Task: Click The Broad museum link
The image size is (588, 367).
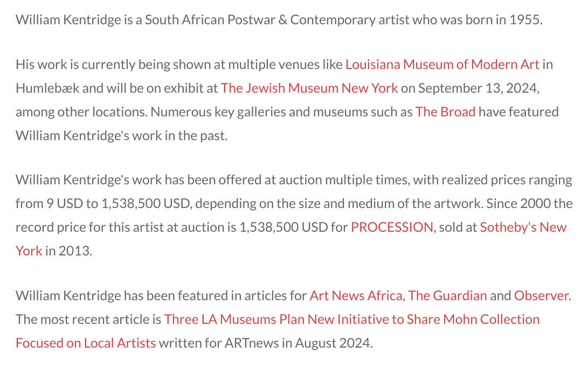Action: (445, 112)
